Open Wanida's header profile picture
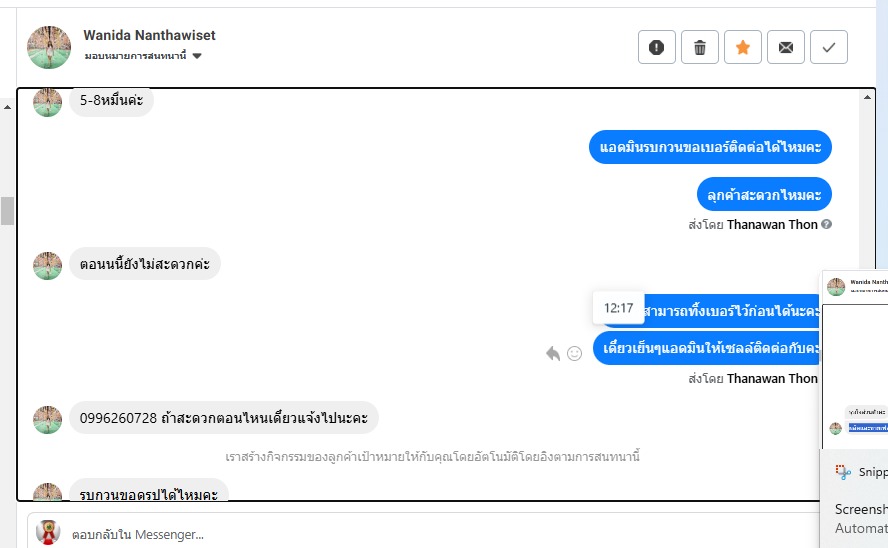 point(49,48)
